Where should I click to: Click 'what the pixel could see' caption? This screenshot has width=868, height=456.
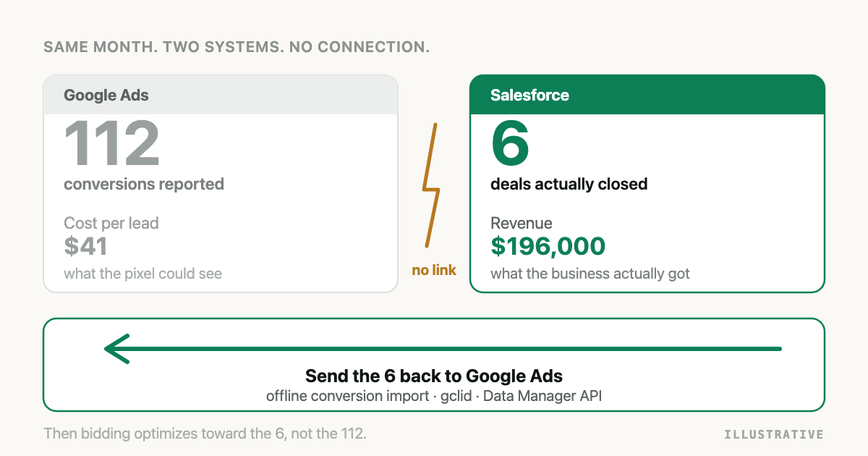[143, 274]
